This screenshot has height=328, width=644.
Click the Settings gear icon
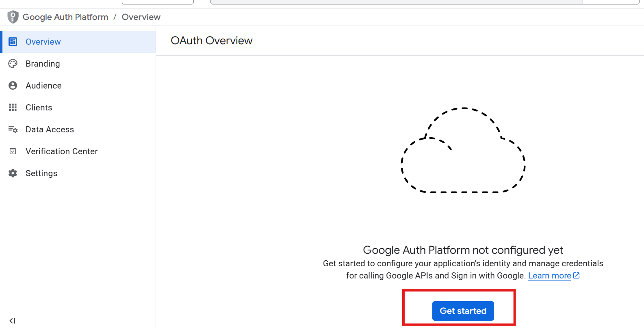point(13,173)
